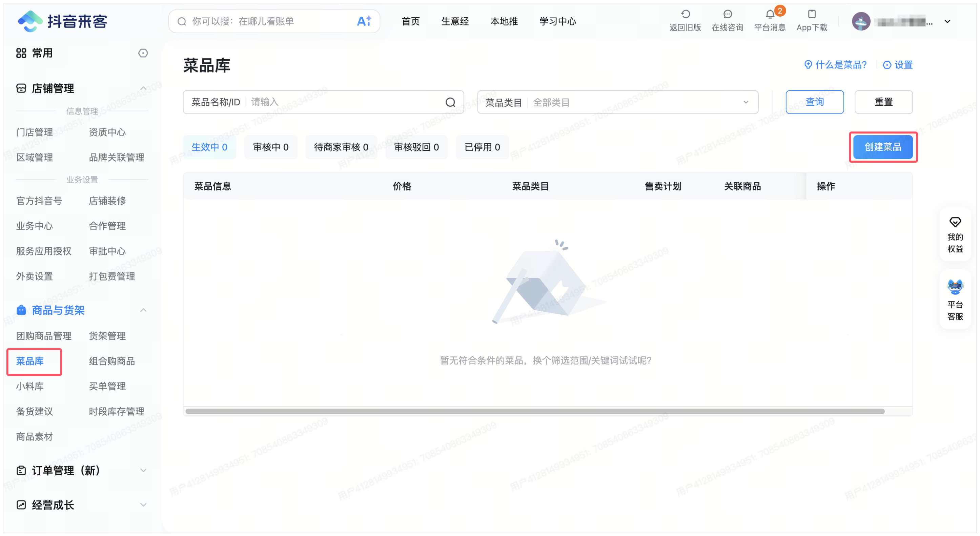Expand the 订单管理（新）section
Image resolution: width=980 pixels, height=536 pixels.
(x=143, y=471)
